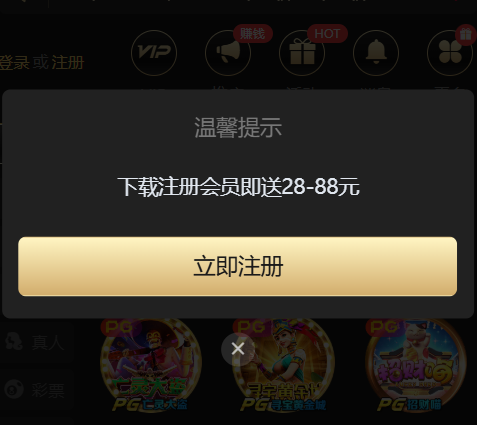Click the bell notifications icon
Image resolution: width=477 pixels, height=425 pixels.
tap(376, 53)
